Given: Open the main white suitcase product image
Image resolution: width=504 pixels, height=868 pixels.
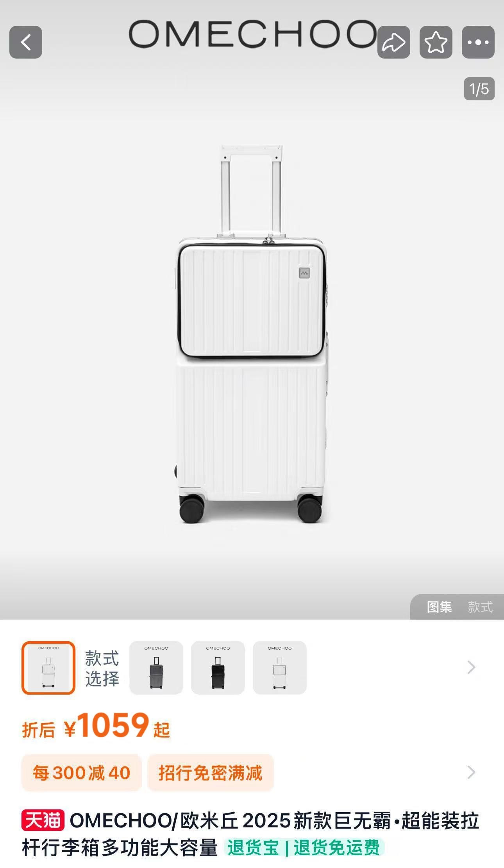Looking at the screenshot, I should [x=252, y=335].
